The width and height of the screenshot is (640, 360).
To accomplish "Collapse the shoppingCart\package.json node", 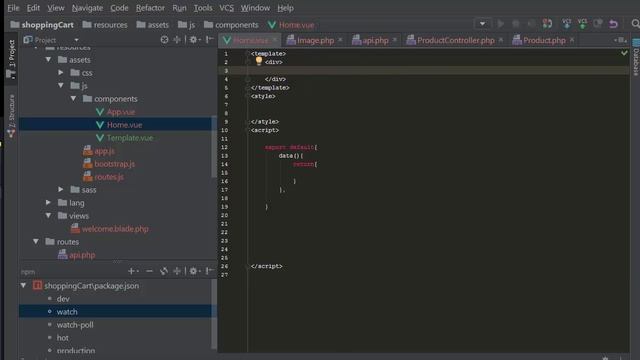I will pyautogui.click(x=23, y=285).
